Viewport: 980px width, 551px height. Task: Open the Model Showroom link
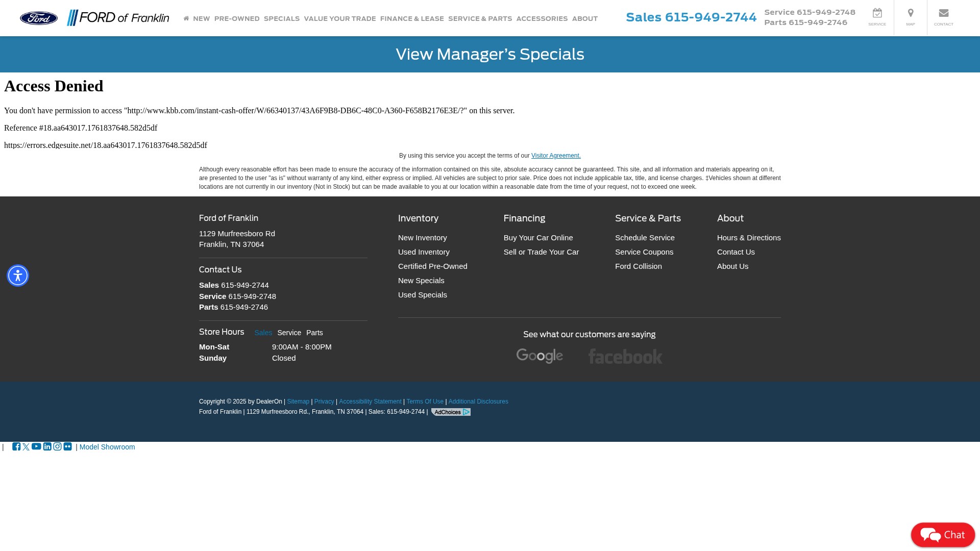coord(107,447)
